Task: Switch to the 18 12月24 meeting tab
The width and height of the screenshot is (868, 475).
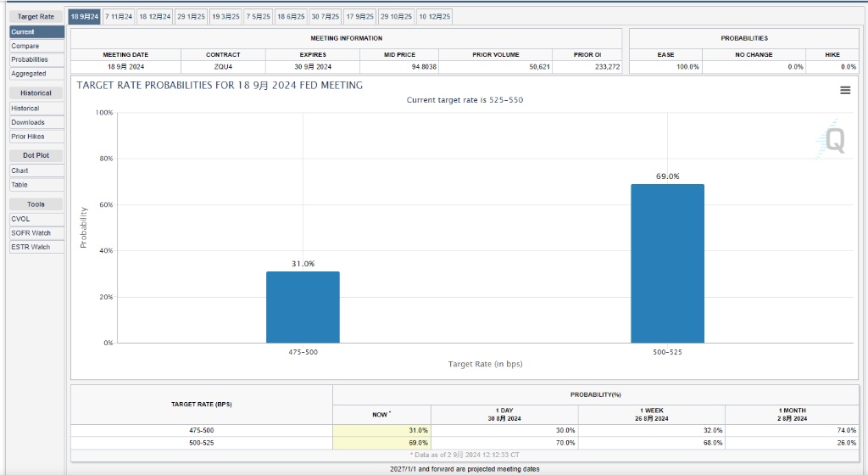Action: coord(154,17)
